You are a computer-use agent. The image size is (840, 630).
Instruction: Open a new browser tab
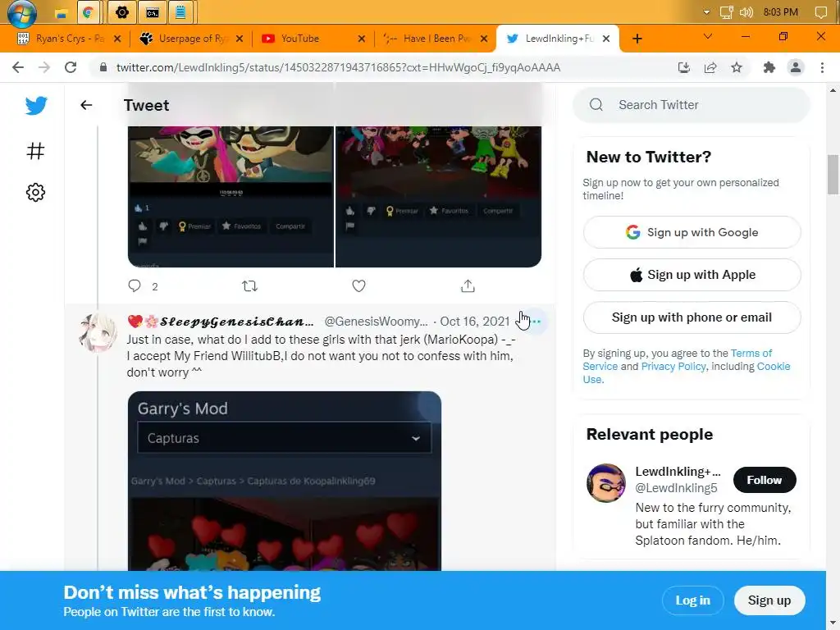[x=637, y=39]
